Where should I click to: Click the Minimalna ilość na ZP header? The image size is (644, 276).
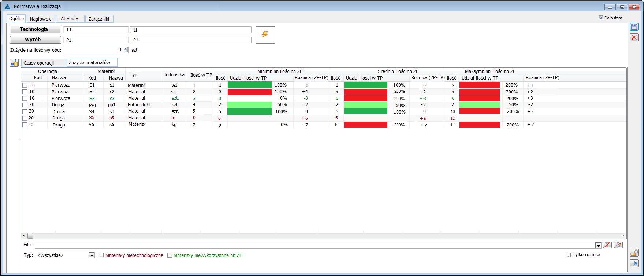(x=280, y=71)
